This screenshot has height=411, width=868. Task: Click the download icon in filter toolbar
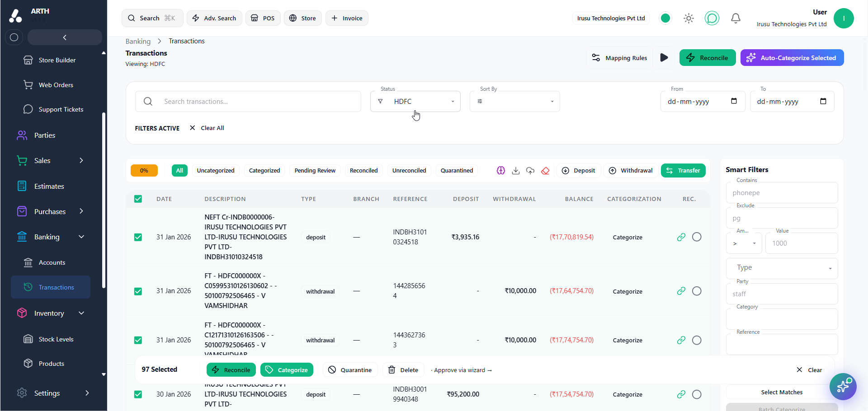515,170
